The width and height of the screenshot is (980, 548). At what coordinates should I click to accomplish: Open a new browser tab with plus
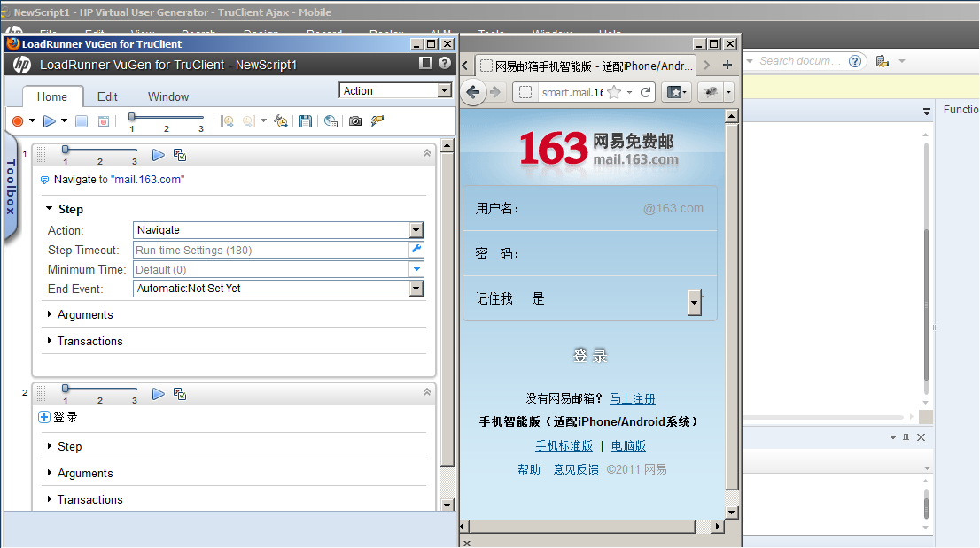(x=727, y=65)
